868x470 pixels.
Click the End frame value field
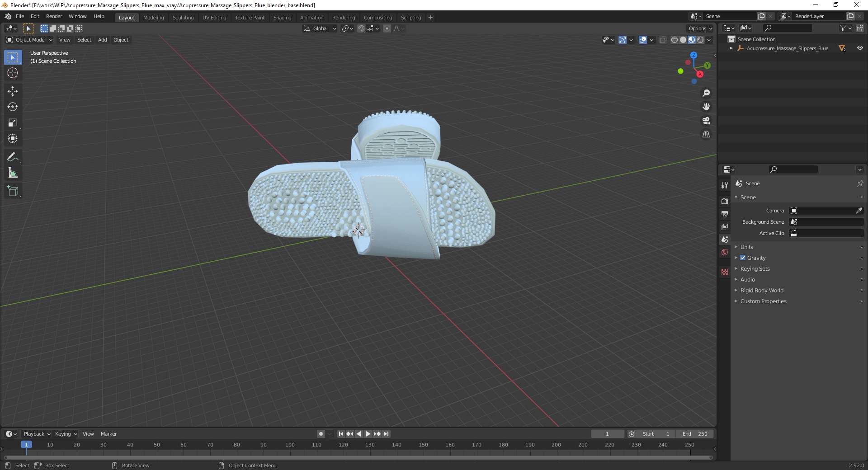695,434
